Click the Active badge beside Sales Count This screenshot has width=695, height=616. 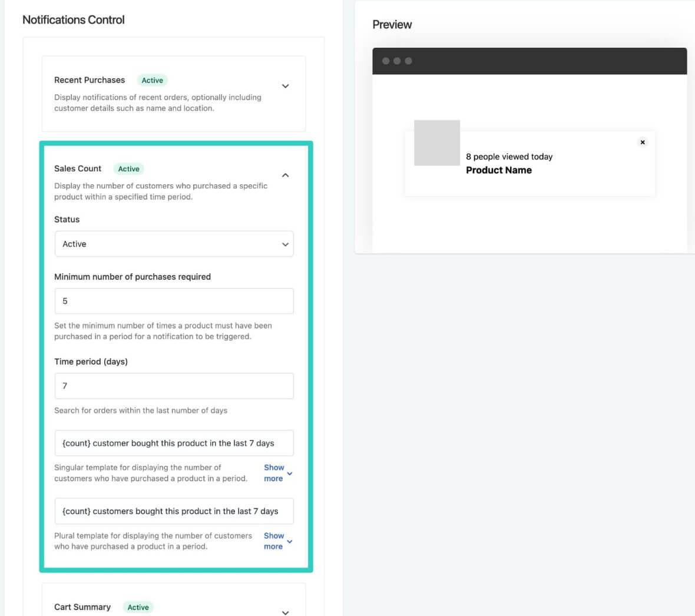128,169
